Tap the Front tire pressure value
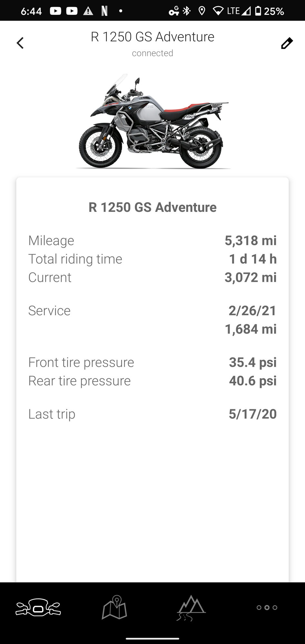The width and height of the screenshot is (305, 644). point(253,362)
